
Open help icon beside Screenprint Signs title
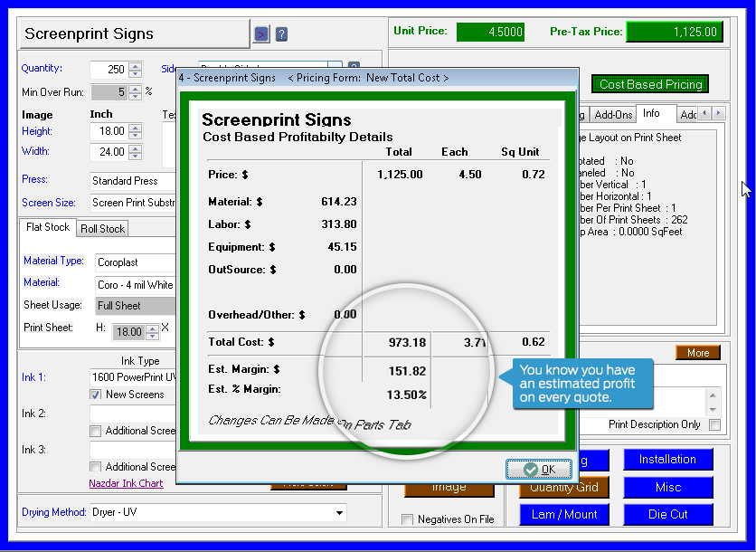tap(282, 34)
